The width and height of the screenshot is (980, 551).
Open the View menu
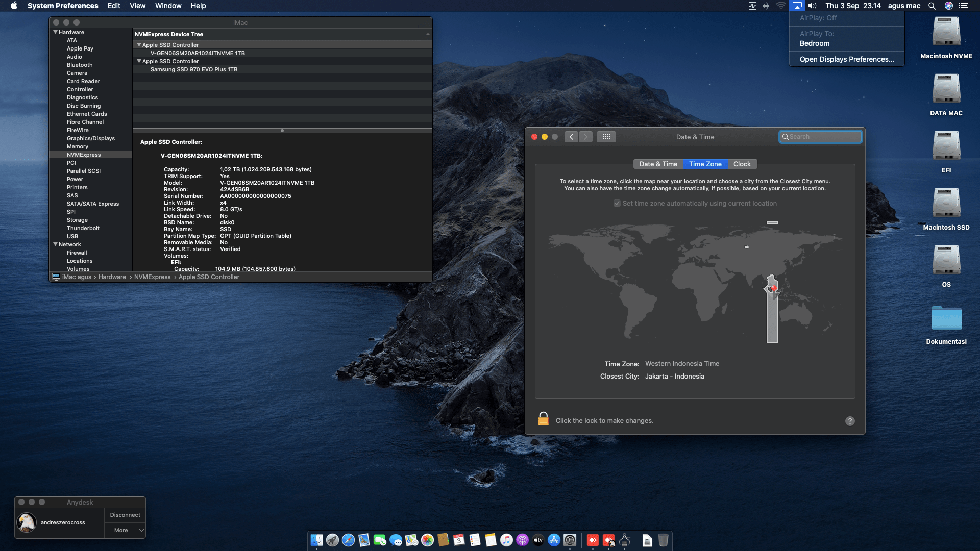(x=137, y=6)
